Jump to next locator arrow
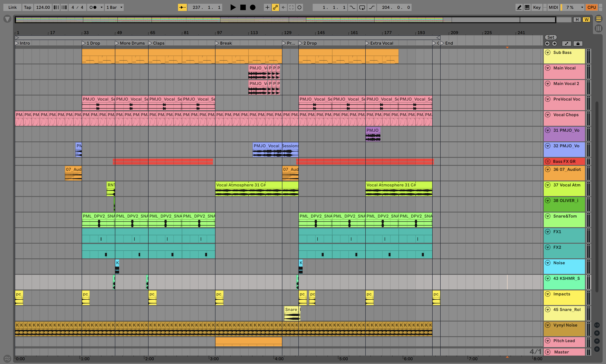The width and height of the screenshot is (606, 364). click(x=554, y=44)
